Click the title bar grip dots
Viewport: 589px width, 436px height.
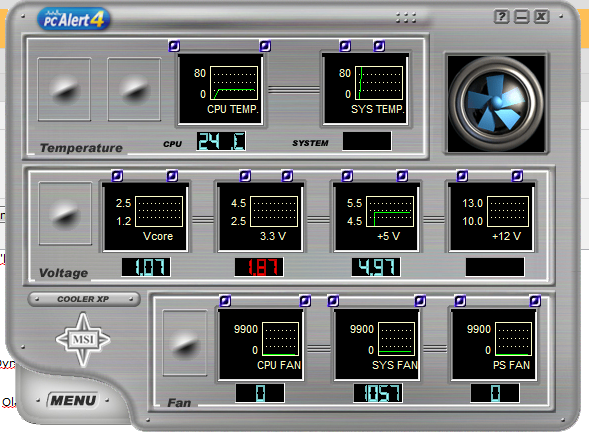406,18
